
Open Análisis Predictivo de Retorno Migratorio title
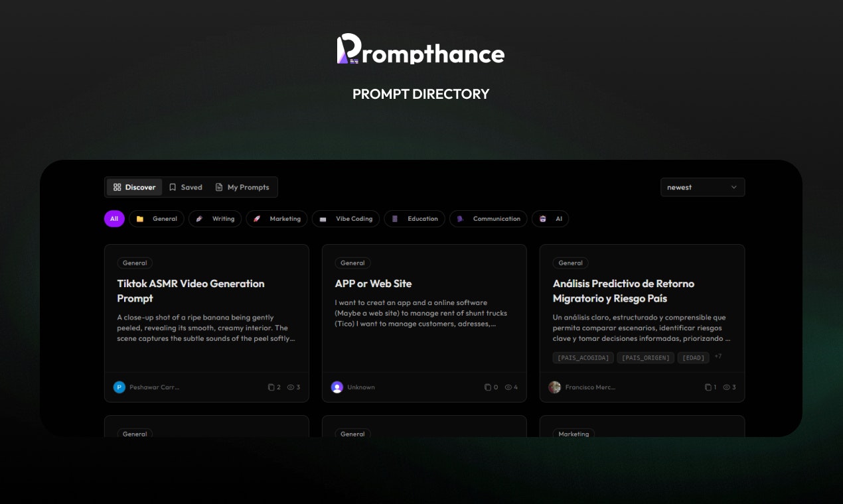(x=624, y=290)
